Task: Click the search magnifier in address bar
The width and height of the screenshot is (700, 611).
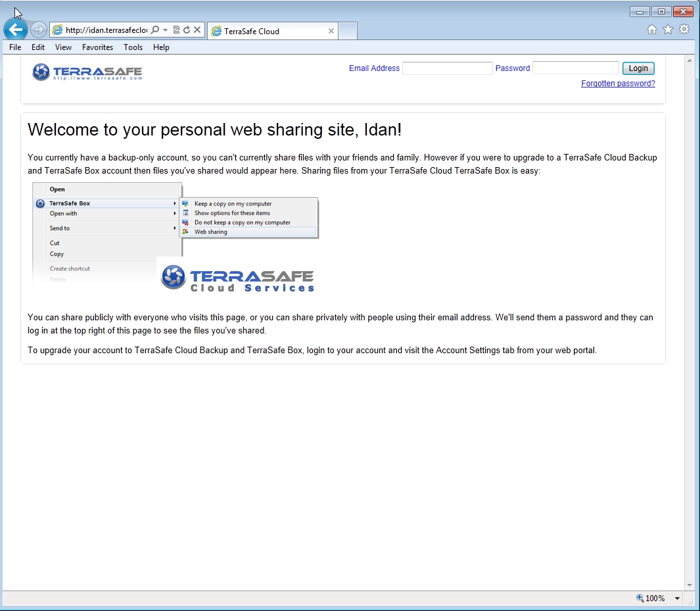Action: coord(155,30)
